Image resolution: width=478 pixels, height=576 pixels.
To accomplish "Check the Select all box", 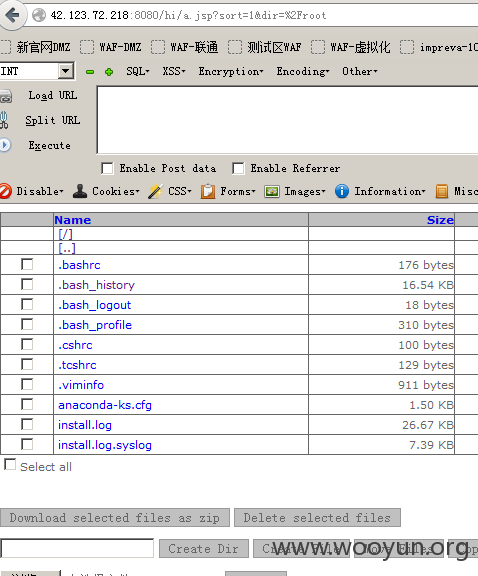I will pyautogui.click(x=10, y=464).
